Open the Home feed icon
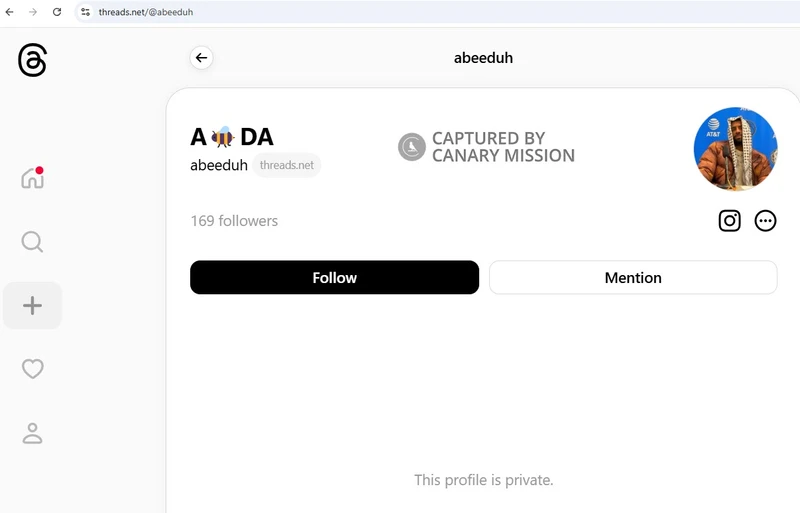800x513 pixels. pyautogui.click(x=33, y=178)
